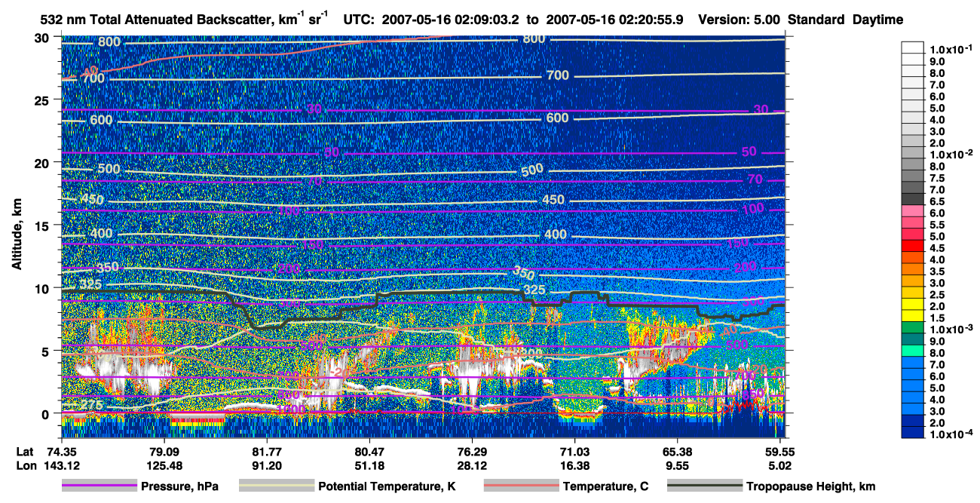Click the longitude value '5.02'
Viewport: 980px width, 503px height.
tap(779, 465)
